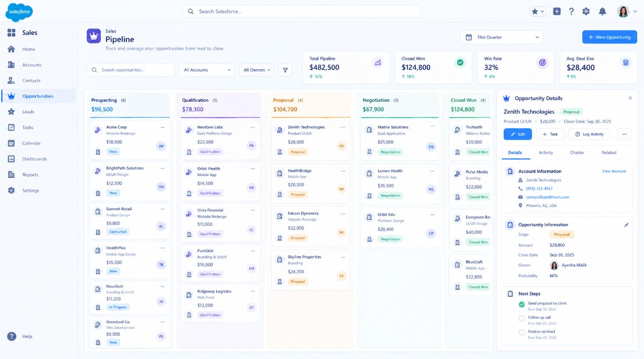The image size is (644, 359).
Task: Switch to the Chatter tab
Action: pyautogui.click(x=577, y=153)
